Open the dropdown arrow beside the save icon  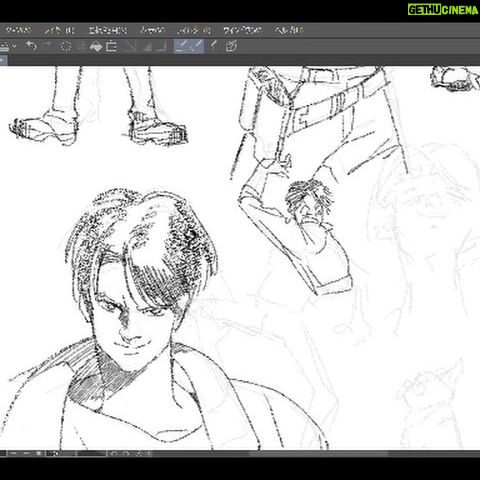[14, 46]
